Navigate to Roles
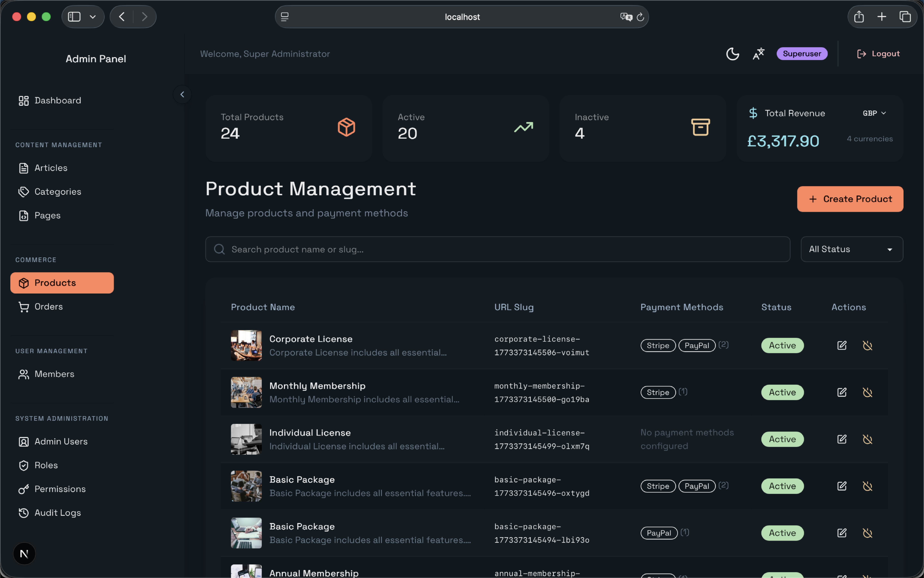 pyautogui.click(x=62, y=465)
